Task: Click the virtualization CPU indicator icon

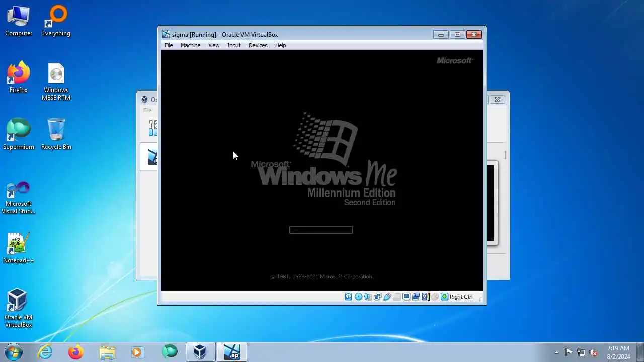Action: pos(425,297)
